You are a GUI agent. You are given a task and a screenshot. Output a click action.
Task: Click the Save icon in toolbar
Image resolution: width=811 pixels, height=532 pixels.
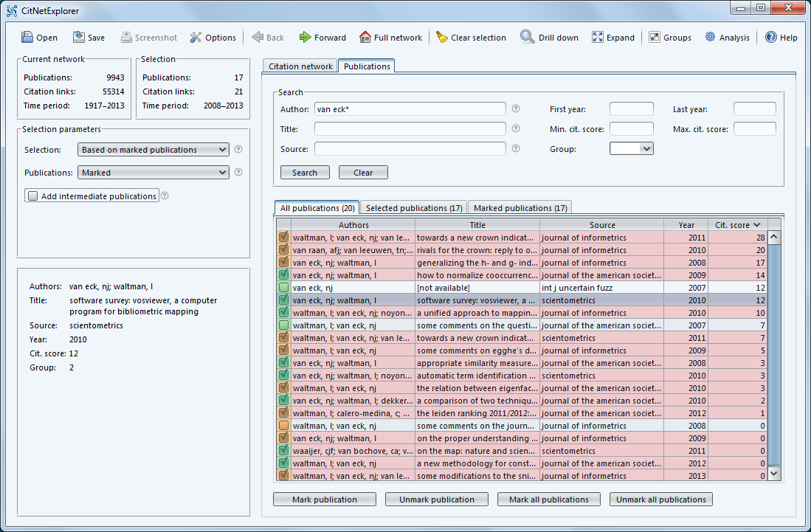(x=79, y=38)
